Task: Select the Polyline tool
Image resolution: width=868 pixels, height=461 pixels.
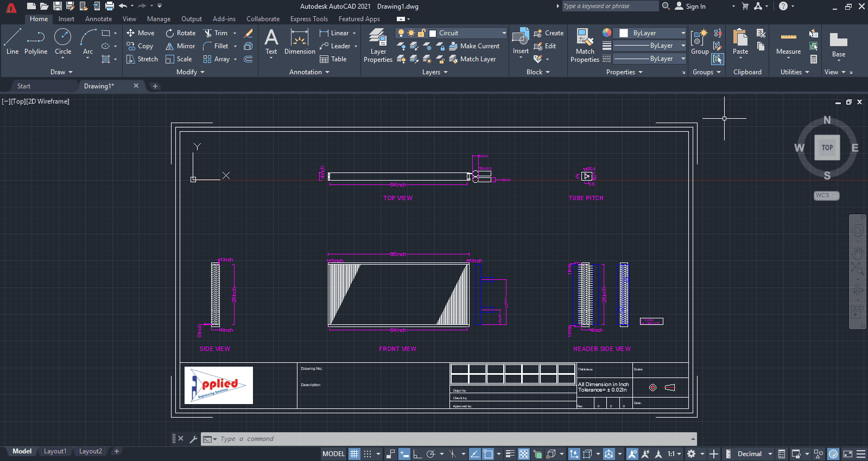Action: pos(36,42)
